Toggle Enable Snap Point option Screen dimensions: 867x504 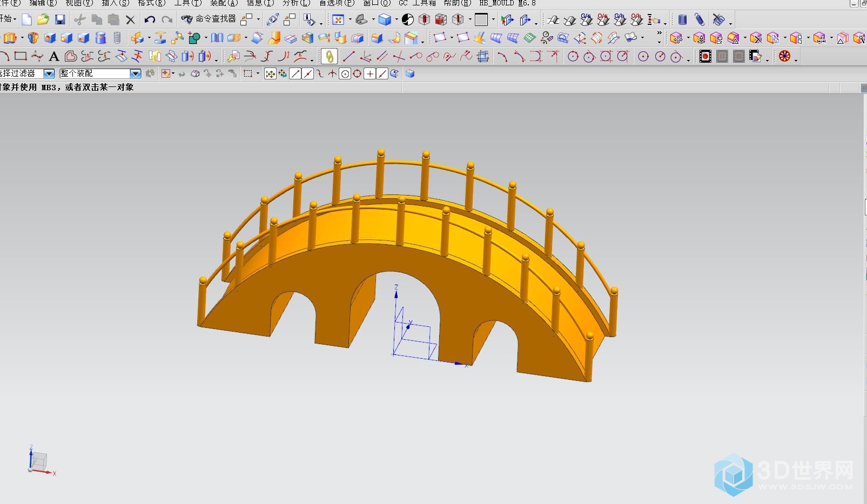click(270, 74)
